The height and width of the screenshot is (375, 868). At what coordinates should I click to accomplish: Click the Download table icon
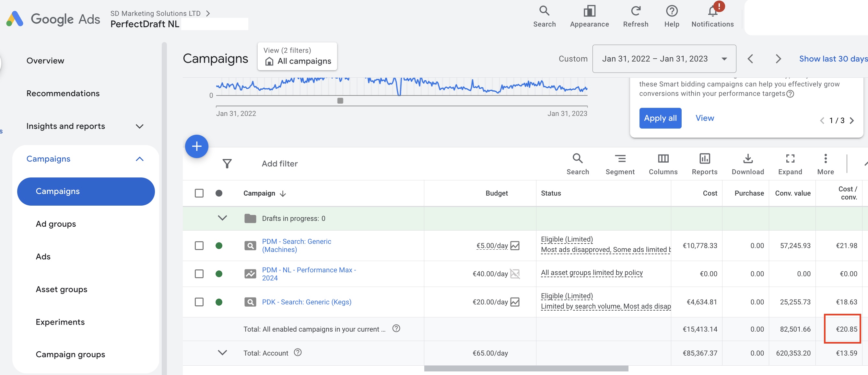(747, 164)
